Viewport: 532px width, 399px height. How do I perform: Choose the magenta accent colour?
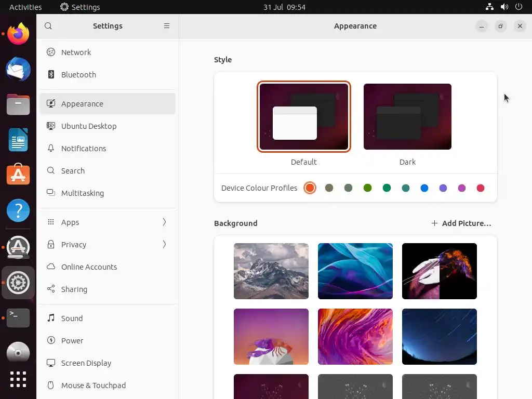(x=462, y=188)
